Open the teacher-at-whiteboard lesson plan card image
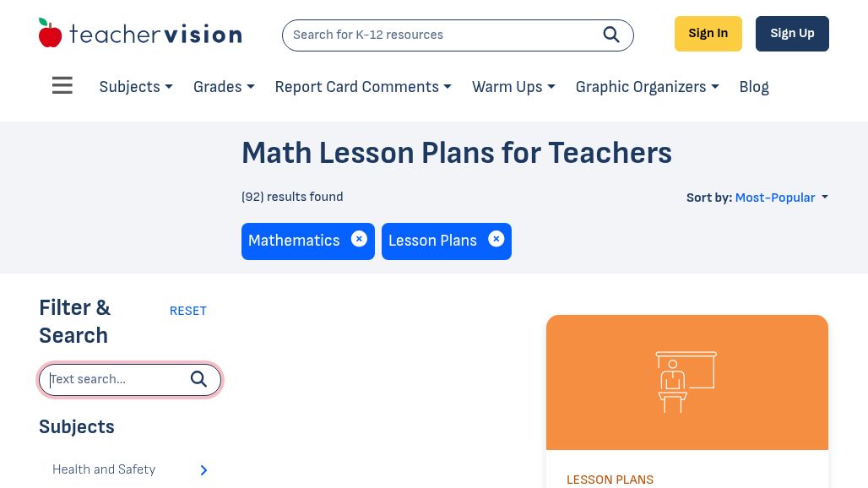The height and width of the screenshot is (488, 868). tap(687, 382)
